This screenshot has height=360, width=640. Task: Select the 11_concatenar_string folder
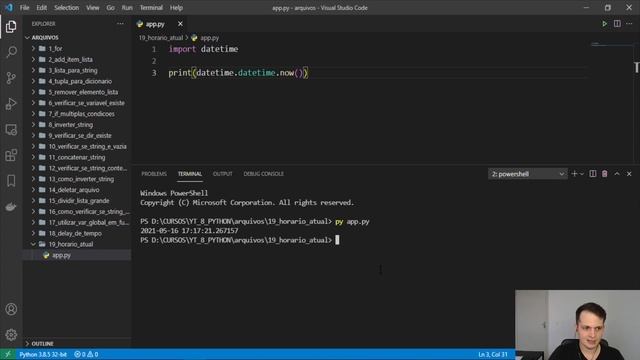coord(77,157)
